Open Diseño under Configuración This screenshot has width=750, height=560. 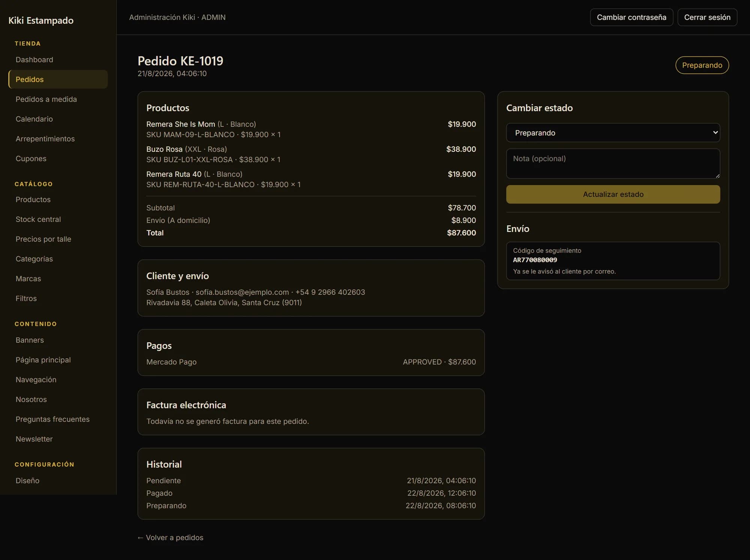58,481
